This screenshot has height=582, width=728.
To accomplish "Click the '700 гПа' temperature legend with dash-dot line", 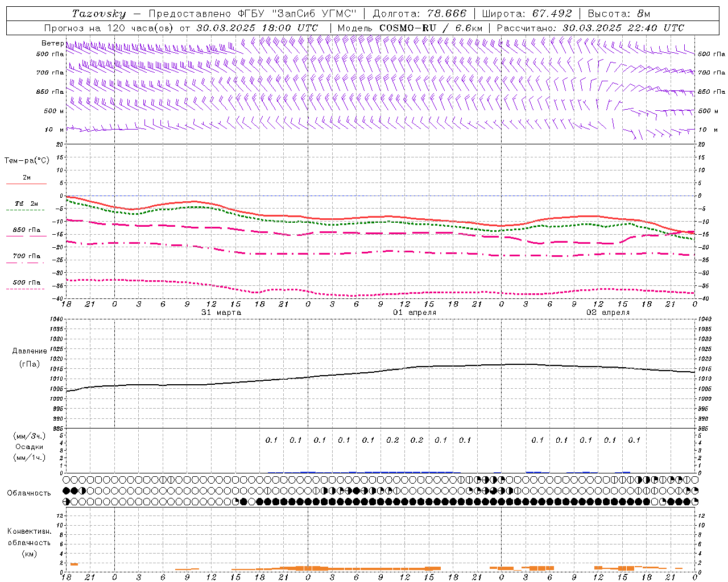I will click(27, 256).
